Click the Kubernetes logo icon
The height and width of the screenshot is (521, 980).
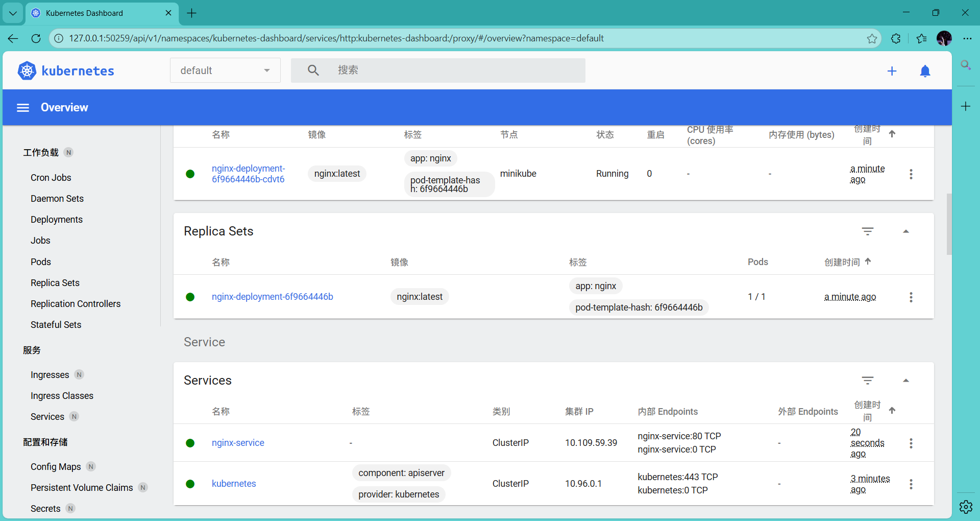[x=27, y=70]
